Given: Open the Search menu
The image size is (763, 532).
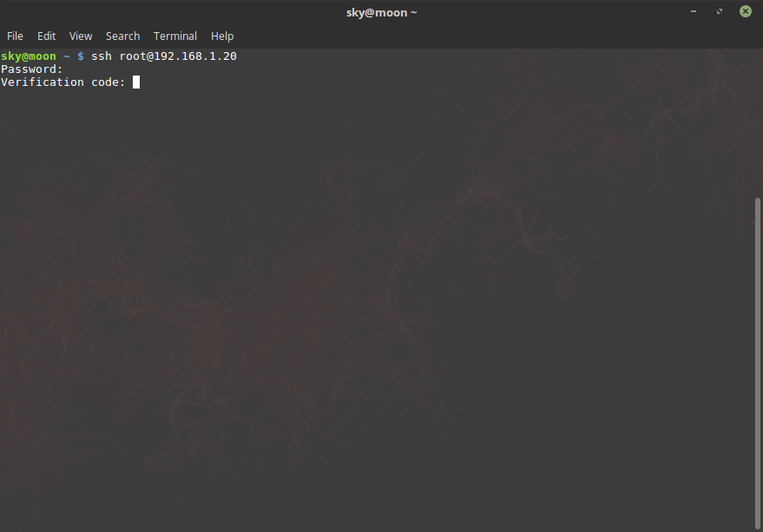Looking at the screenshot, I should tap(122, 36).
